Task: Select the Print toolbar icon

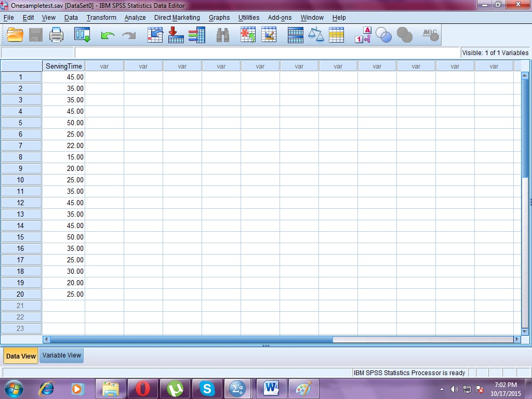Action: pyautogui.click(x=56, y=35)
